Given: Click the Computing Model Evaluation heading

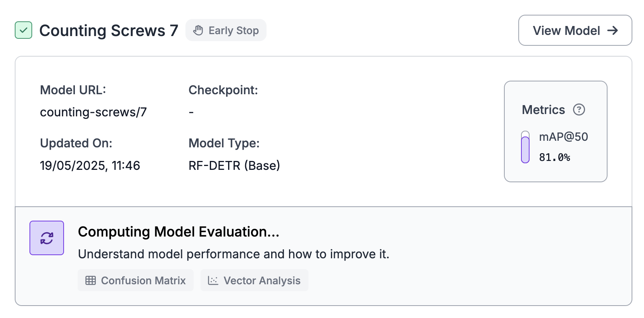Looking at the screenshot, I should tap(178, 232).
